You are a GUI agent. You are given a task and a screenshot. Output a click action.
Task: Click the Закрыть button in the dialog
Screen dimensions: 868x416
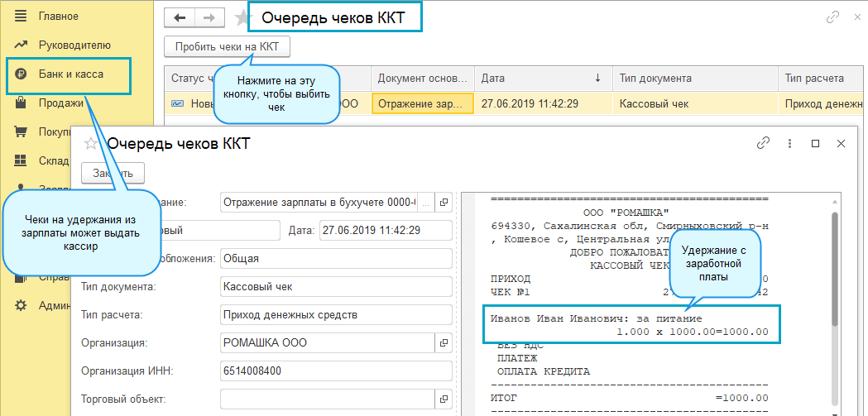tap(113, 173)
